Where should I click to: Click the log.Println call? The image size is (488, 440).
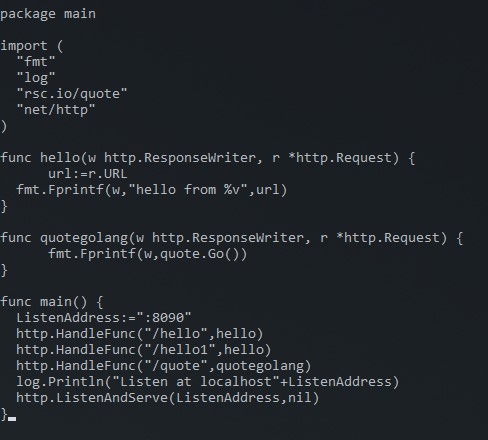tap(208, 382)
